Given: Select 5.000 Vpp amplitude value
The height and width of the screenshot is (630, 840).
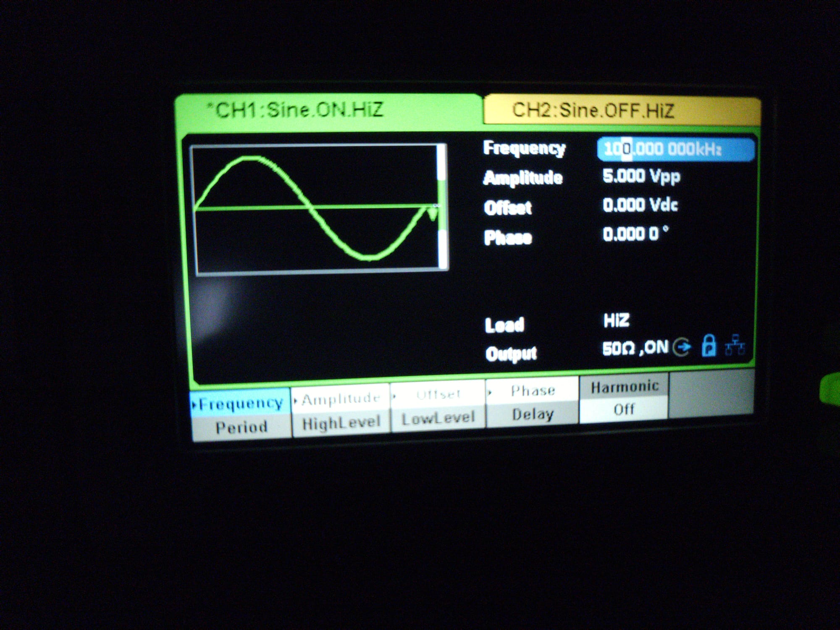Looking at the screenshot, I should coord(641,176).
